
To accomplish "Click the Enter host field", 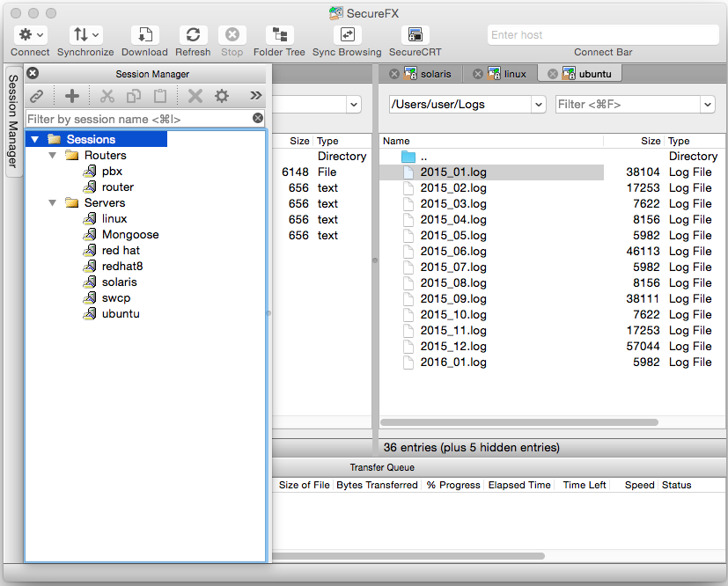I will (603, 35).
